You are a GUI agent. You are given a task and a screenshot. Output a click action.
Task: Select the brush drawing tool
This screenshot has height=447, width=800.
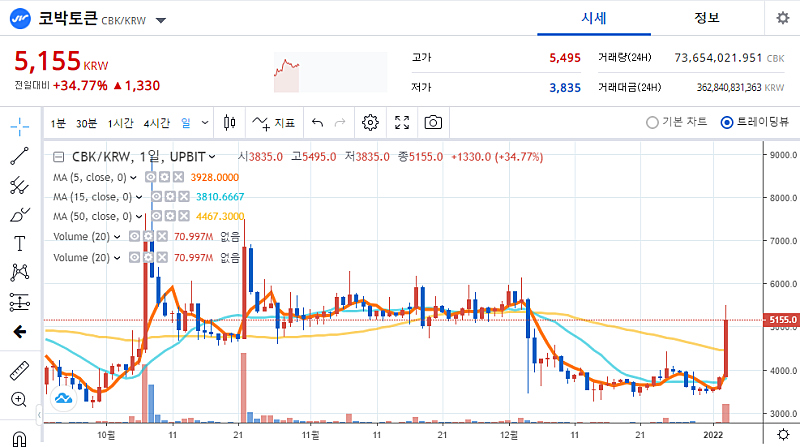click(19, 215)
